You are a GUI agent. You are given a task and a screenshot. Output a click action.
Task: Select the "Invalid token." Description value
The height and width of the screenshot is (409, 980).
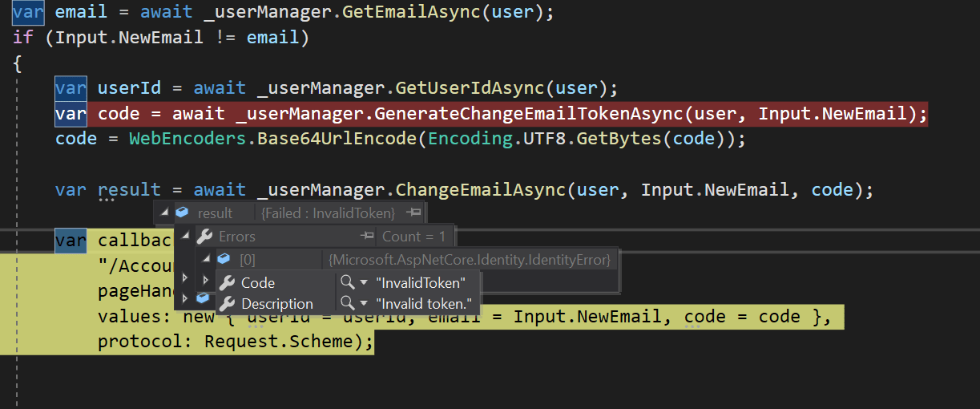[423, 304]
